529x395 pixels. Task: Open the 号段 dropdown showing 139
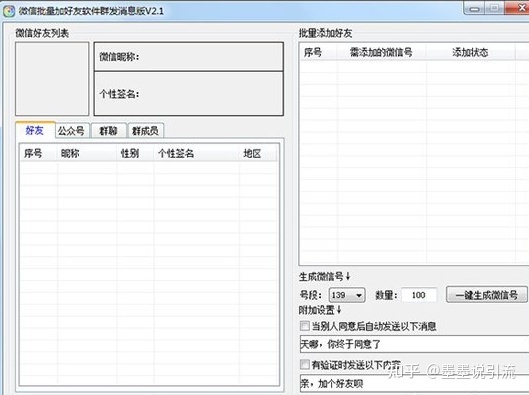pyautogui.click(x=347, y=295)
